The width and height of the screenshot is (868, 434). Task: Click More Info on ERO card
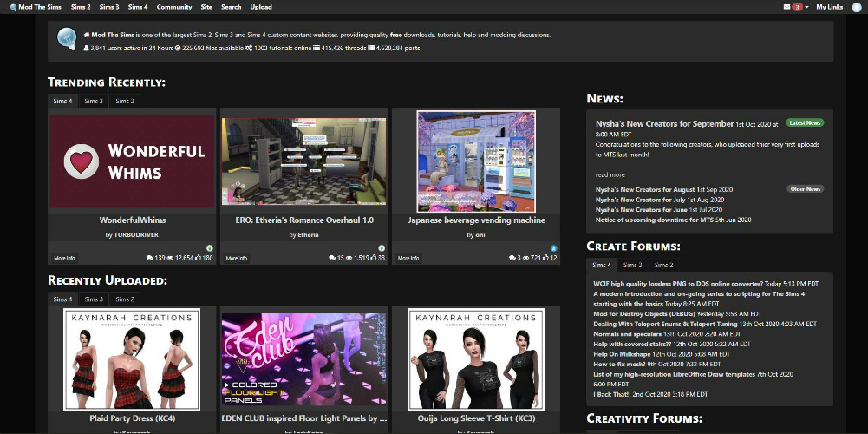click(x=237, y=258)
